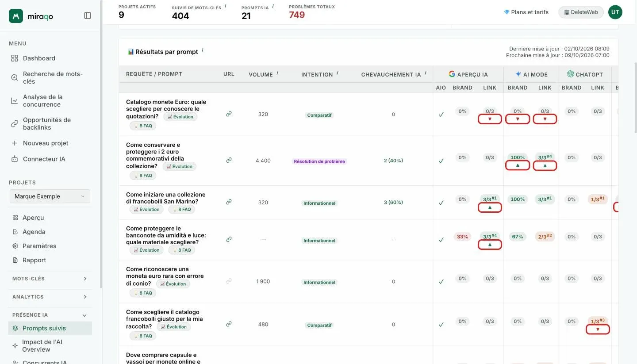Image resolution: width=637 pixels, height=364 pixels.
Task: Open URL link icon for 2 euro commemorativi row
Action: pos(229,160)
